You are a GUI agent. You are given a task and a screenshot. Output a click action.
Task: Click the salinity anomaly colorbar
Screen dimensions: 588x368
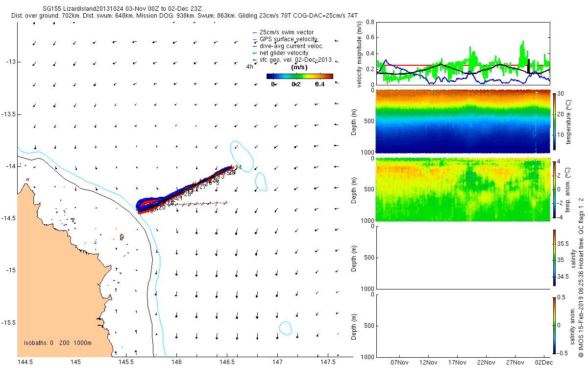coord(554,325)
